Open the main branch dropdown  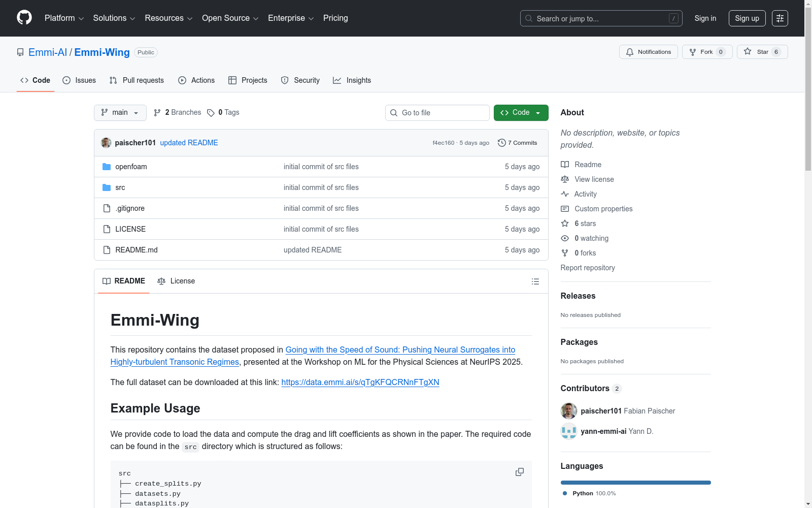120,113
